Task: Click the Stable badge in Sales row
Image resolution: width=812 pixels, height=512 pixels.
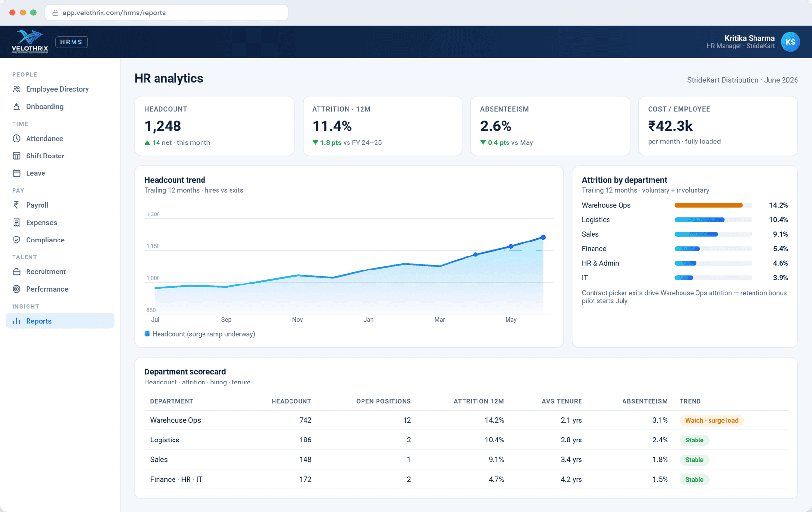Action: point(694,460)
